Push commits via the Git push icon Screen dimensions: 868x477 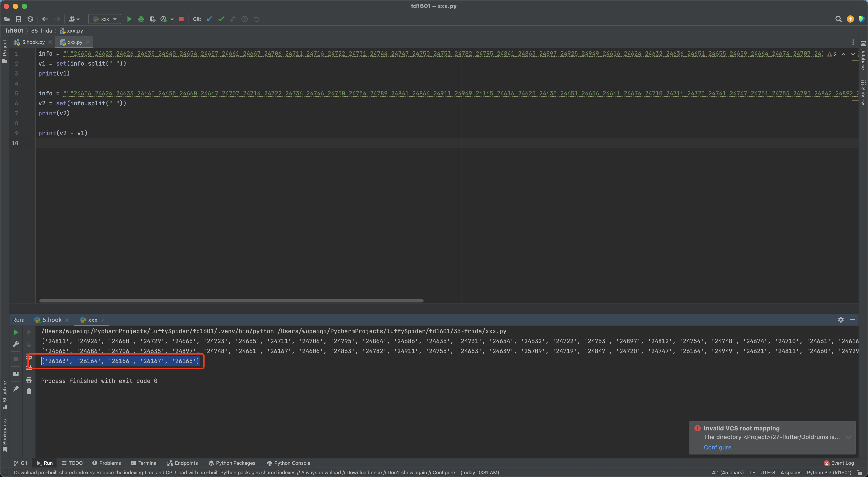pos(233,19)
